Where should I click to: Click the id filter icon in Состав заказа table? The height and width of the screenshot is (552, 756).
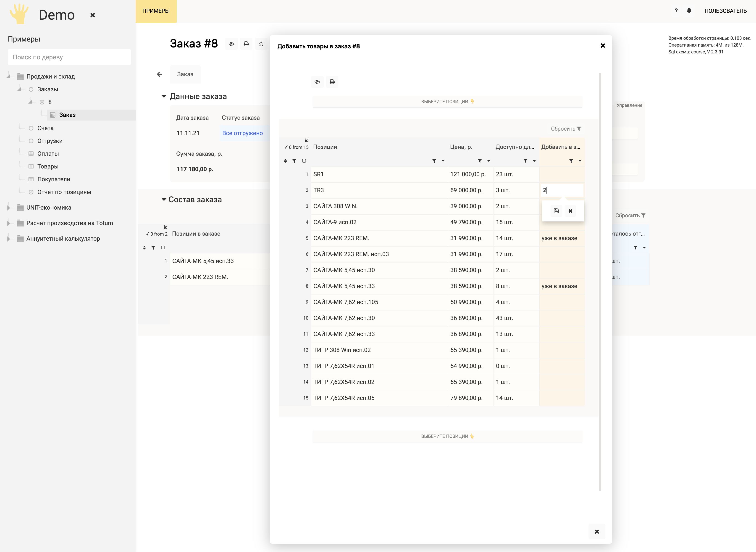[x=153, y=248]
